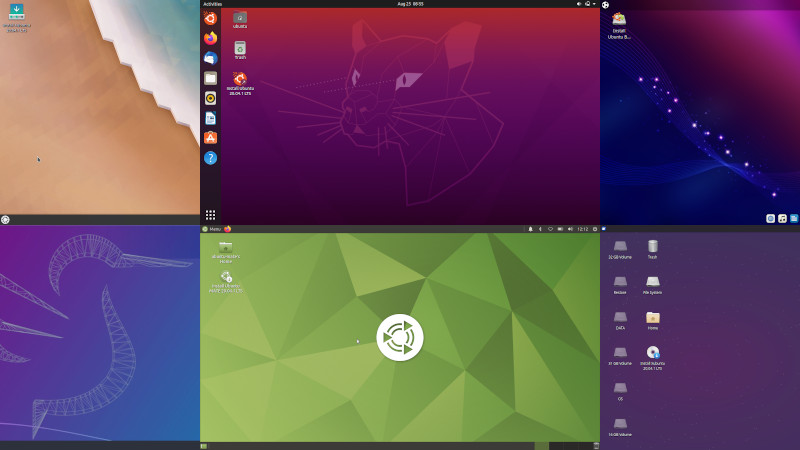Click the Help question mark icon
The width and height of the screenshot is (800, 450).
(210, 158)
